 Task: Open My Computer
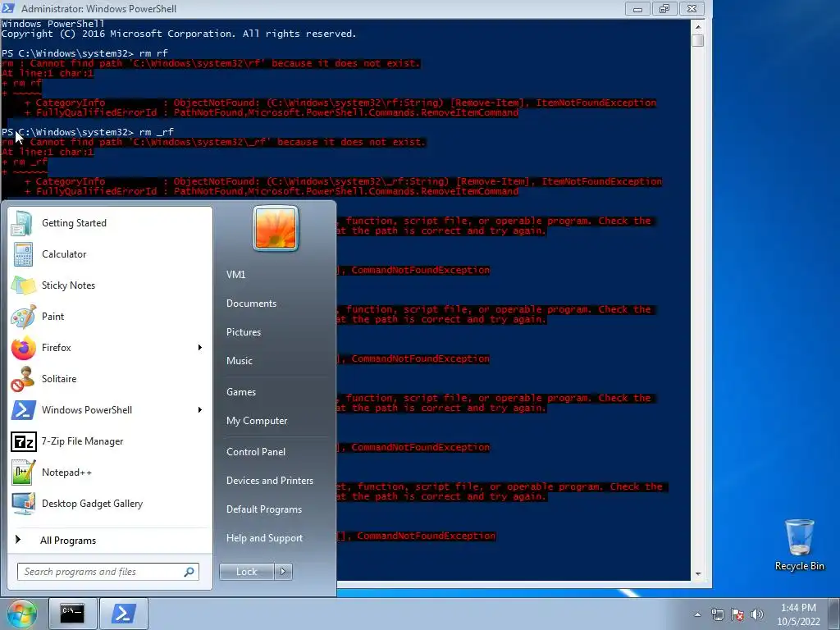point(257,421)
